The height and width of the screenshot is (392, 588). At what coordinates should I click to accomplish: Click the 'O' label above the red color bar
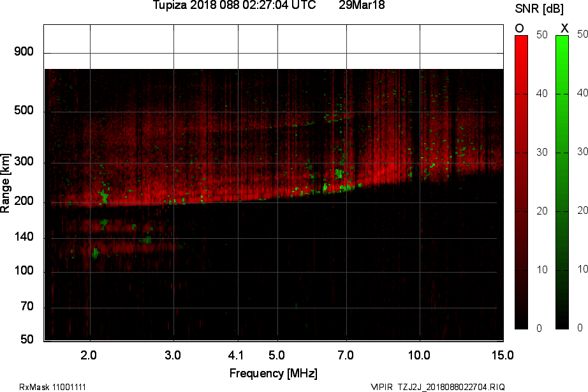click(519, 28)
